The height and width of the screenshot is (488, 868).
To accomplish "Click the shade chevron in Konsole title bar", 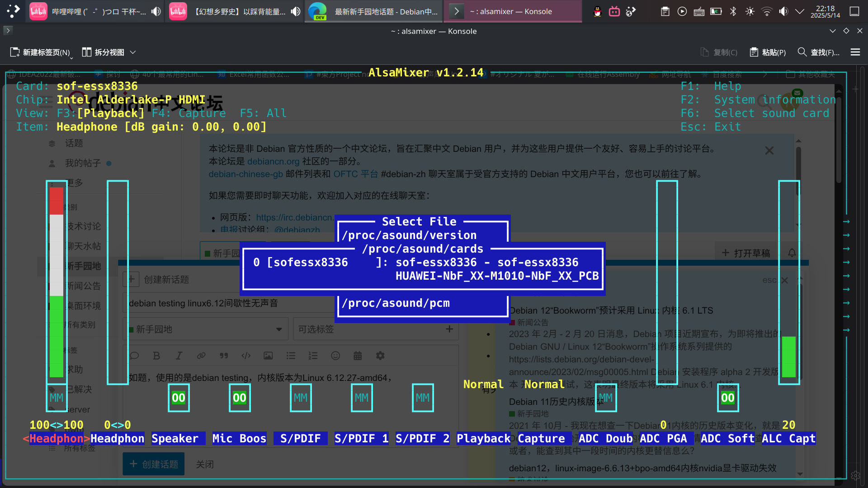I will click(833, 31).
